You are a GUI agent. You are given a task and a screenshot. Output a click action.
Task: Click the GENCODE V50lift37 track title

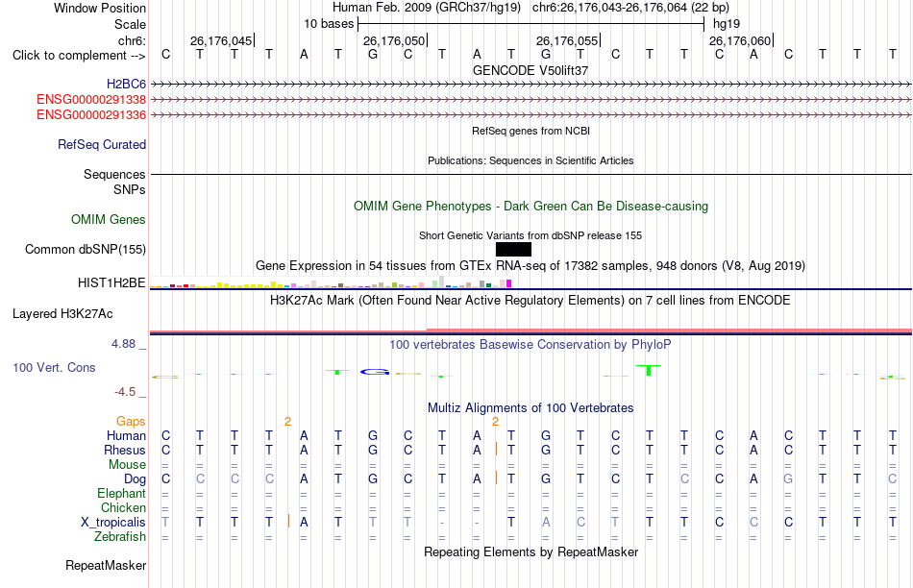click(531, 70)
